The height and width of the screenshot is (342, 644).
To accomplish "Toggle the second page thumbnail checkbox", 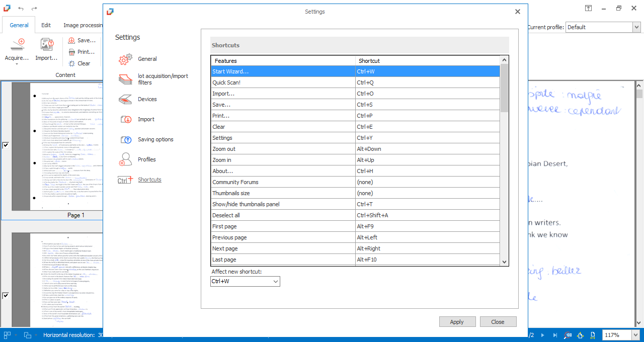I will [x=6, y=295].
